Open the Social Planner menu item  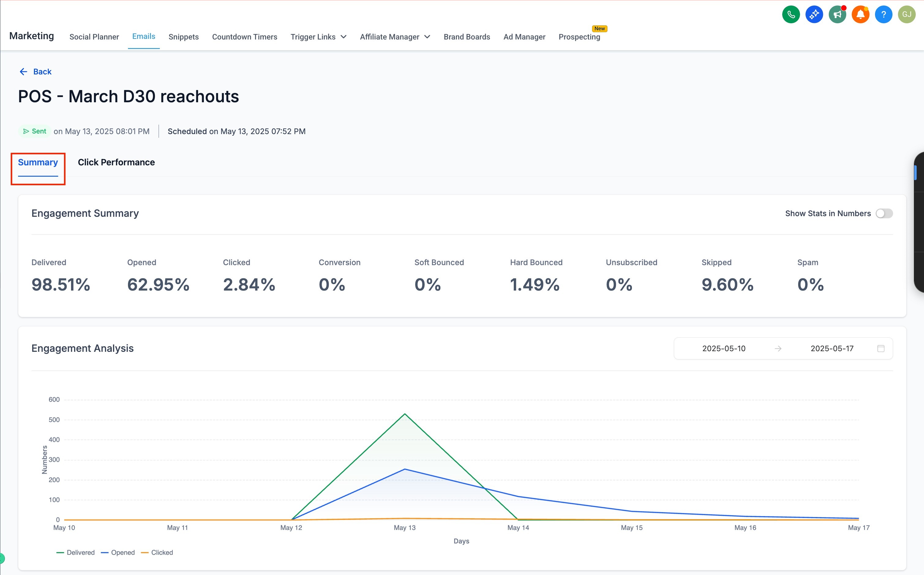[x=94, y=37]
